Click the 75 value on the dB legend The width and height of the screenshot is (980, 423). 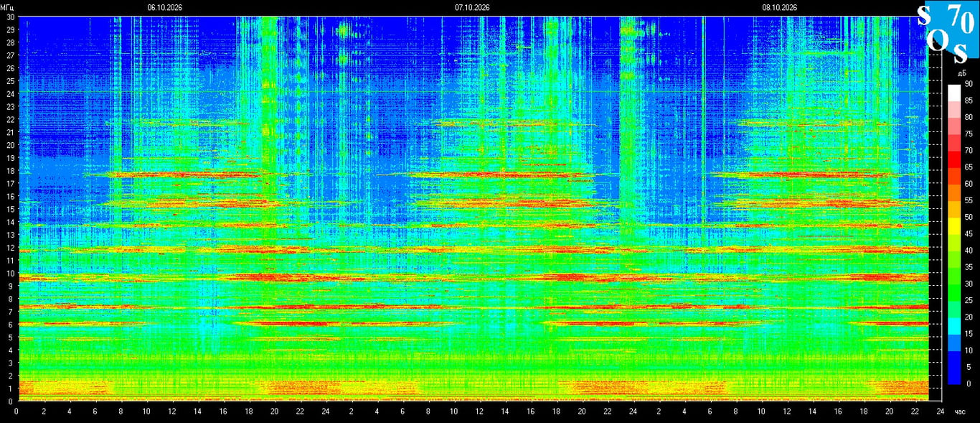[x=969, y=134]
